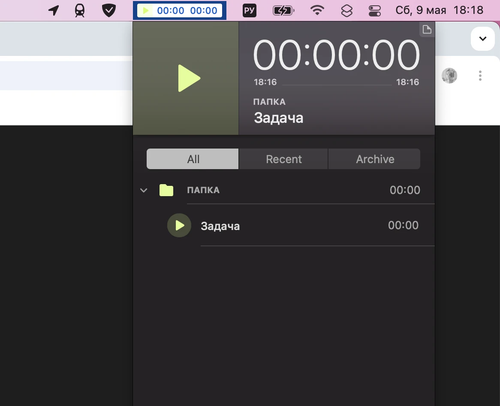Switch to the All tab

pyautogui.click(x=193, y=159)
